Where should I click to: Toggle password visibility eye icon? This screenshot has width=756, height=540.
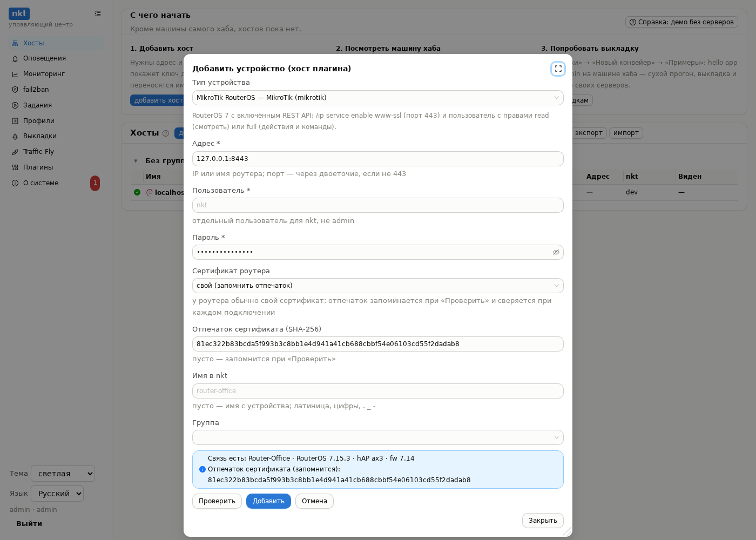tap(556, 252)
